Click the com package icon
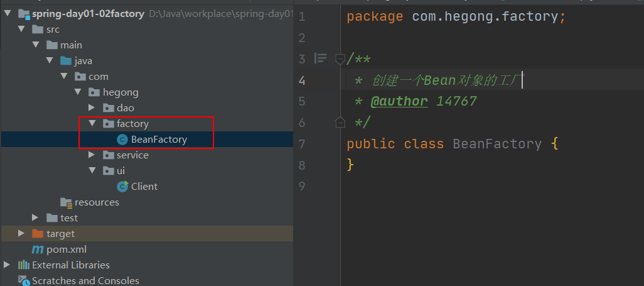 pyautogui.click(x=80, y=77)
